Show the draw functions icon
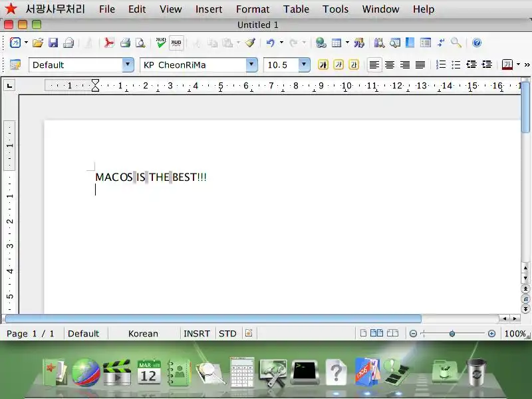This screenshot has height=399, width=532. pos(359,43)
